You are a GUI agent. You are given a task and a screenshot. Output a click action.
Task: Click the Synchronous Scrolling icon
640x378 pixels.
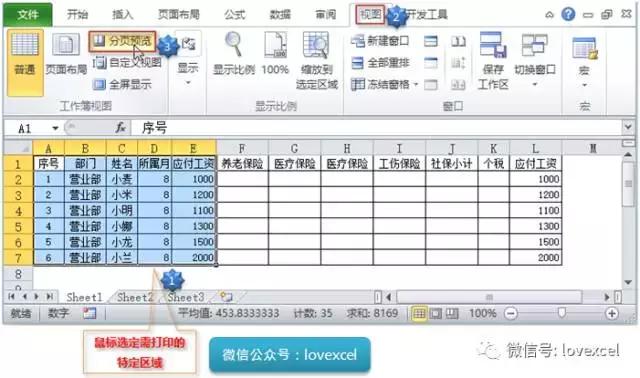coord(458,63)
